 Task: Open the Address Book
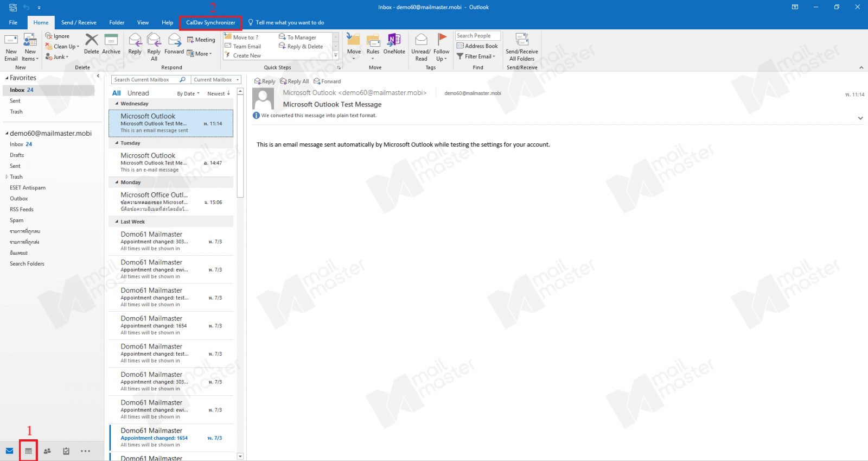click(x=477, y=46)
